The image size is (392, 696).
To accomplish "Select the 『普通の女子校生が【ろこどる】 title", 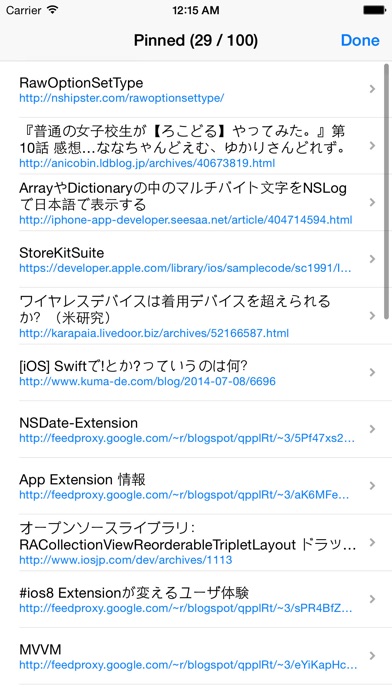I will click(x=182, y=139).
